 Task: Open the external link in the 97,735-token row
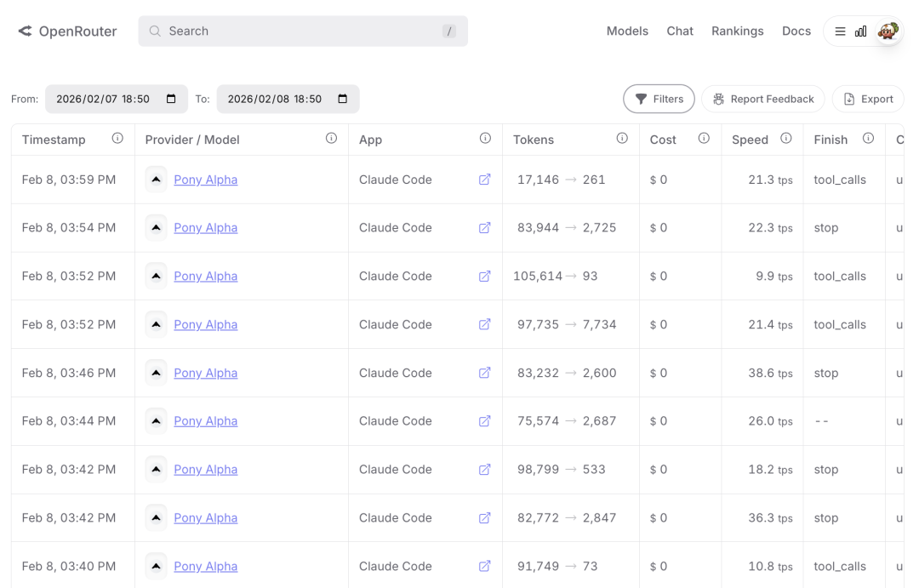(x=485, y=324)
